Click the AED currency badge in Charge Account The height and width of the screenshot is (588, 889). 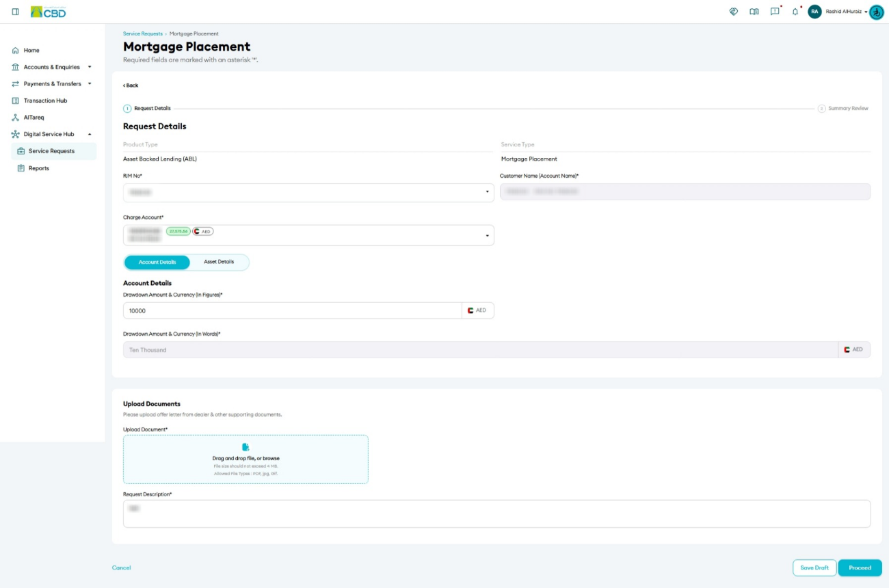click(x=203, y=231)
